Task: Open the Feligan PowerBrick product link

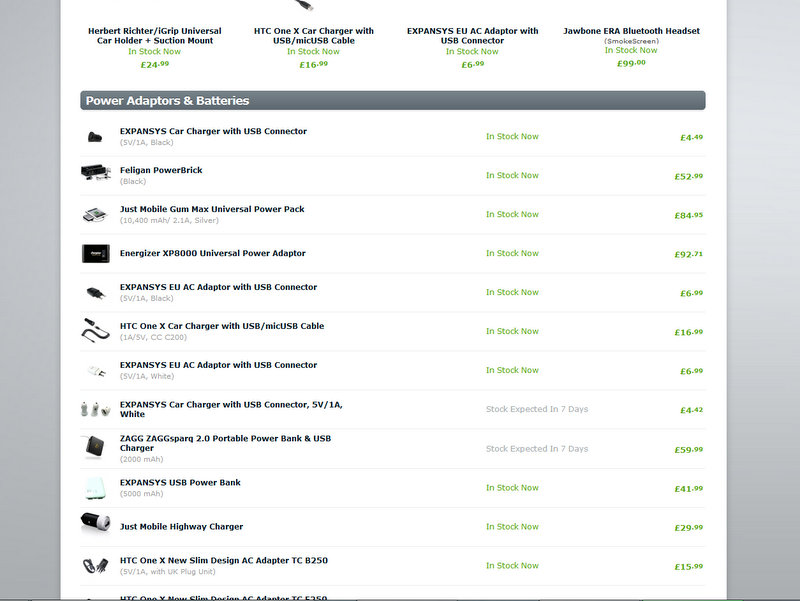Action: point(161,170)
